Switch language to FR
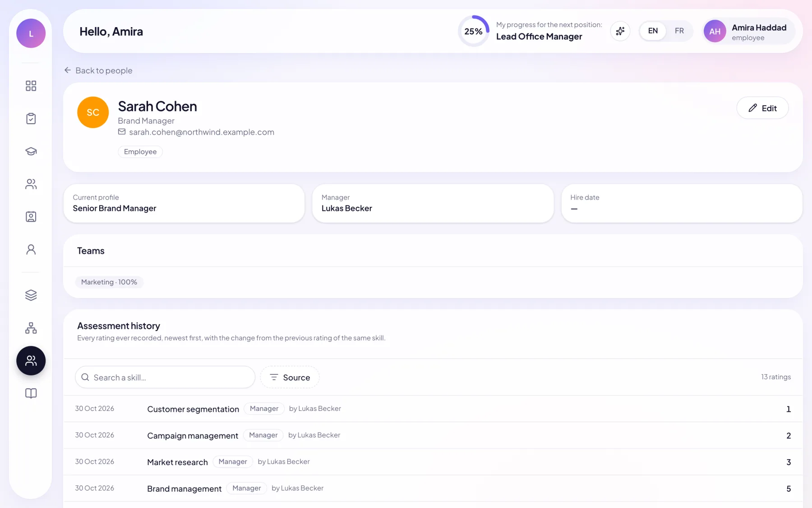Screen dimensions: 812x508 pyautogui.click(x=679, y=31)
